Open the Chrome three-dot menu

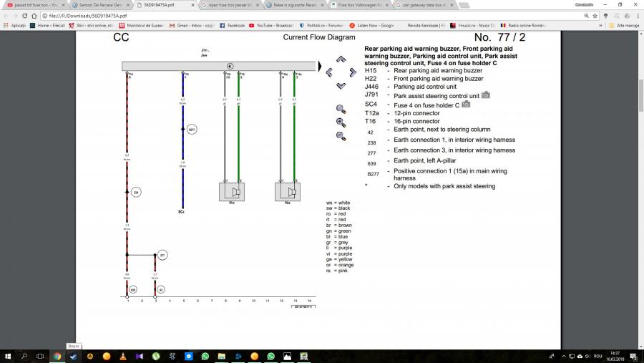(x=637, y=15)
